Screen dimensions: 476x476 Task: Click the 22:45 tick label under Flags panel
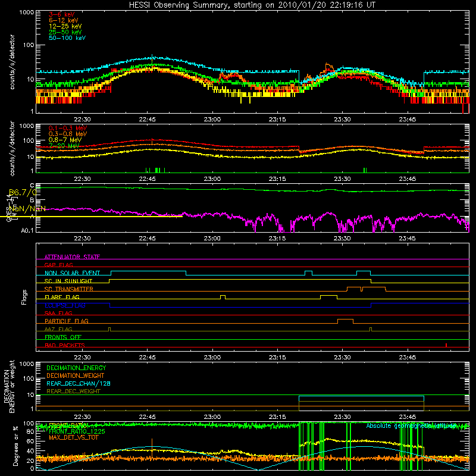pyautogui.click(x=147, y=357)
